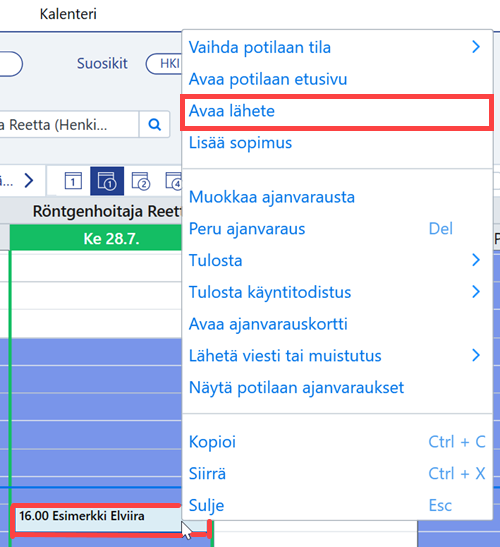Select the HKI favorite chip
Screen dimensions: 500x547
tap(164, 63)
